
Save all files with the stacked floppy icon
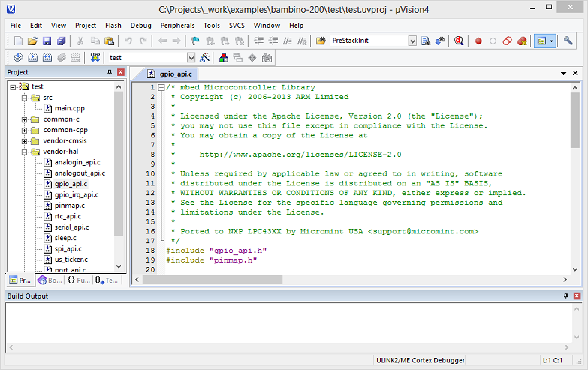tap(62, 41)
